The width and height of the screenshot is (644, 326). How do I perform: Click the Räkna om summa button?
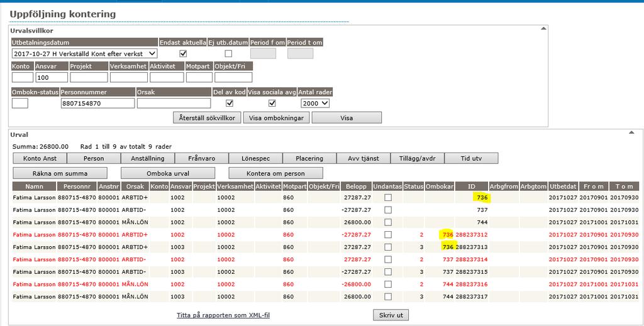60,173
